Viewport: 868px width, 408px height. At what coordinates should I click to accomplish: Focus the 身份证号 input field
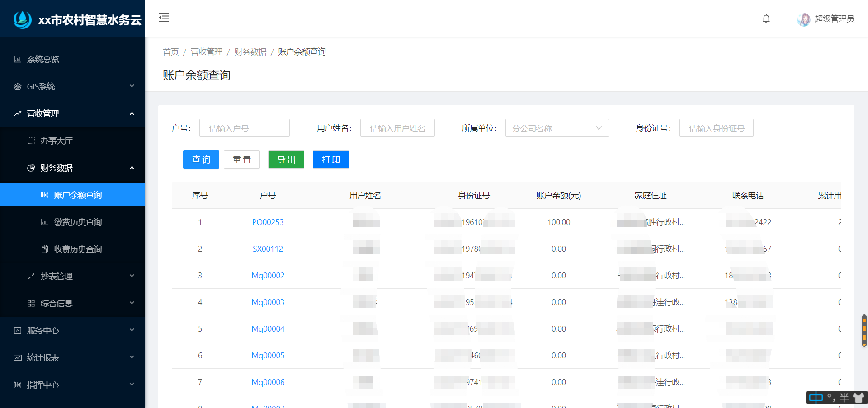click(x=717, y=128)
